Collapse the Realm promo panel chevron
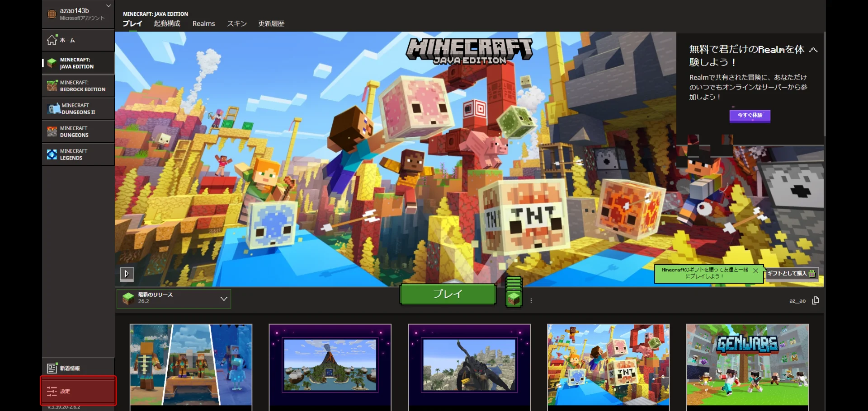 [813, 50]
